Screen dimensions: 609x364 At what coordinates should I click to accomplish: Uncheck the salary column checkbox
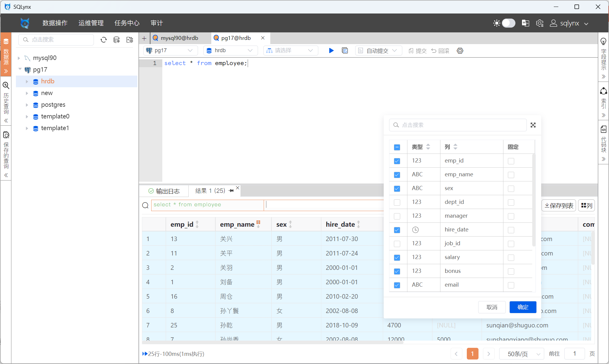click(x=397, y=258)
